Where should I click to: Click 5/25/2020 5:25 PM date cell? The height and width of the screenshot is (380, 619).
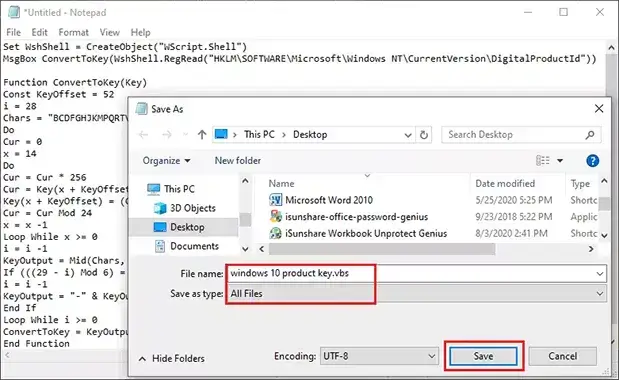[x=514, y=200]
